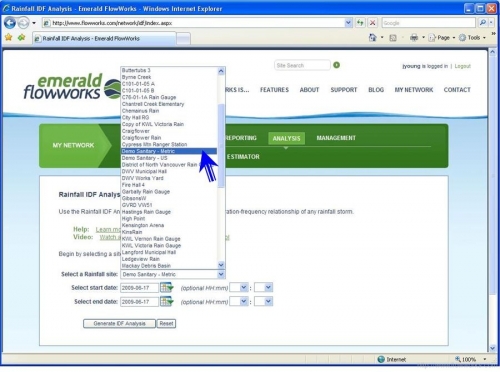Click the Logout link
Screen dimensions: 500x372
pos(463,66)
